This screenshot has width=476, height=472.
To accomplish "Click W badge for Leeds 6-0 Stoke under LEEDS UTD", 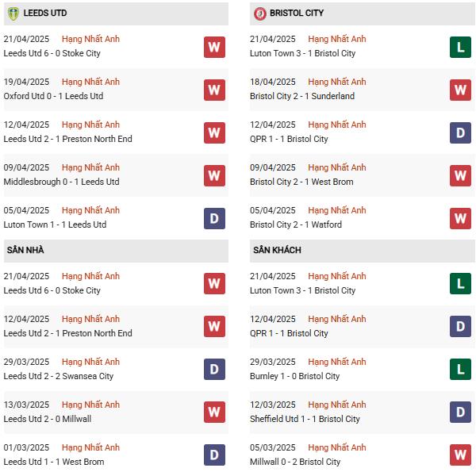I will tap(214, 47).
